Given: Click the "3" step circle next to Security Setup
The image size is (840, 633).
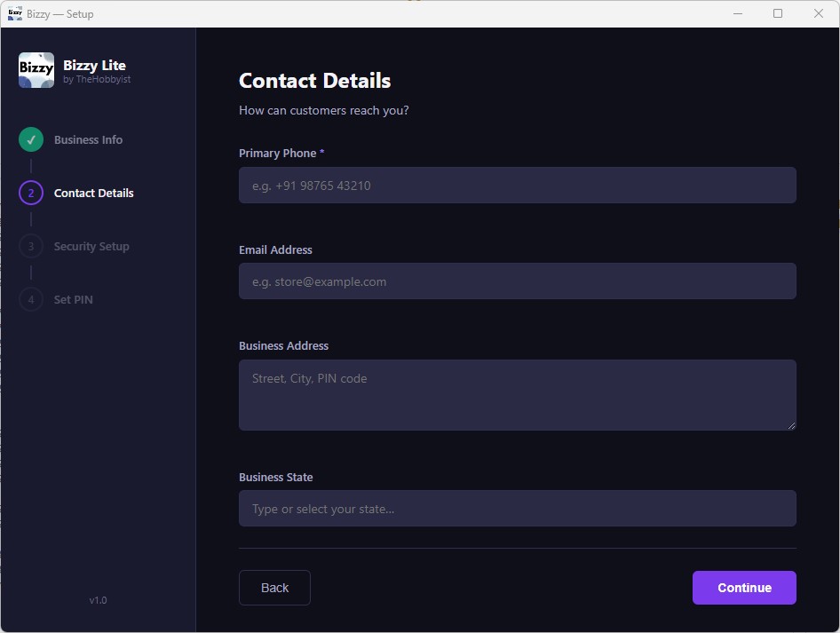Looking at the screenshot, I should tap(30, 246).
